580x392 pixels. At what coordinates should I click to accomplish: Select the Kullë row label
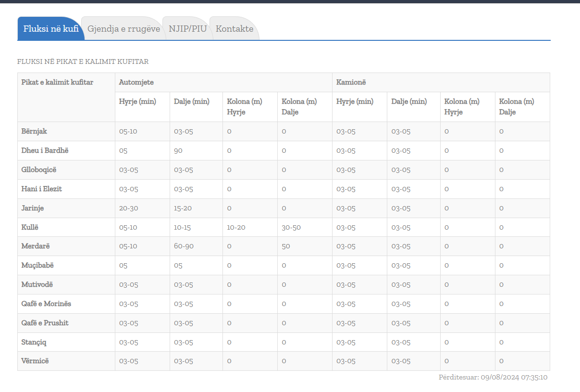tap(30, 227)
